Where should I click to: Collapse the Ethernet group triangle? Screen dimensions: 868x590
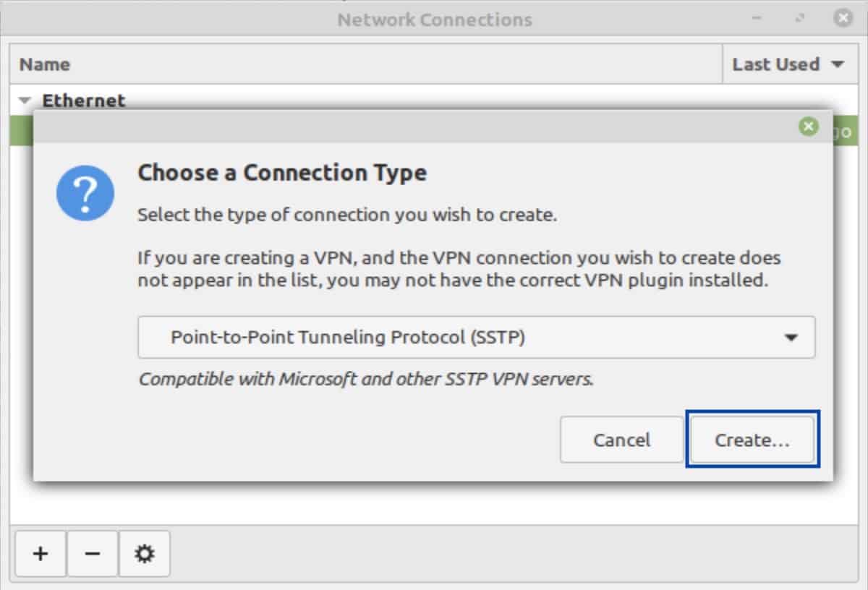click(x=26, y=101)
